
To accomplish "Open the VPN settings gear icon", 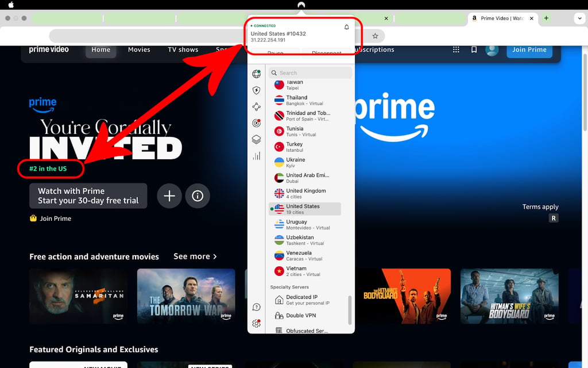I will coord(257,323).
